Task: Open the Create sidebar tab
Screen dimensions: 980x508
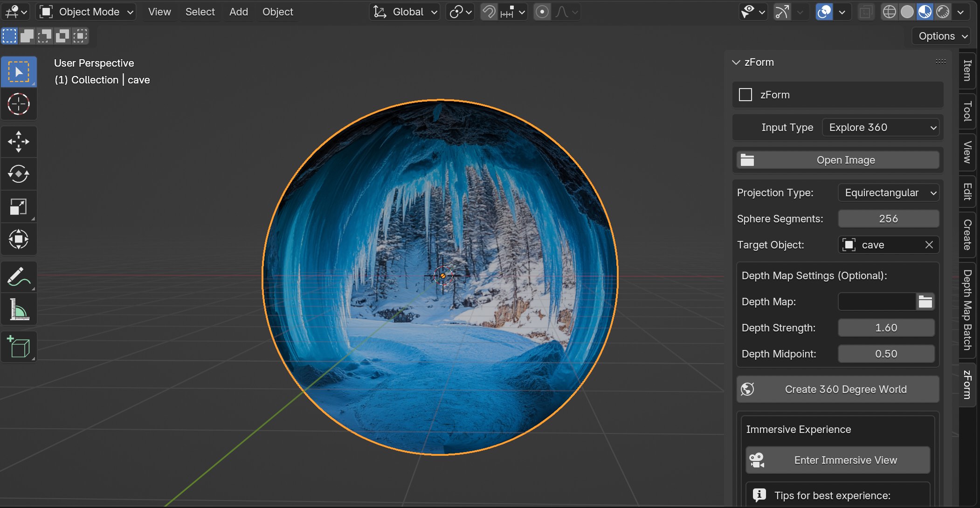Action: (967, 234)
